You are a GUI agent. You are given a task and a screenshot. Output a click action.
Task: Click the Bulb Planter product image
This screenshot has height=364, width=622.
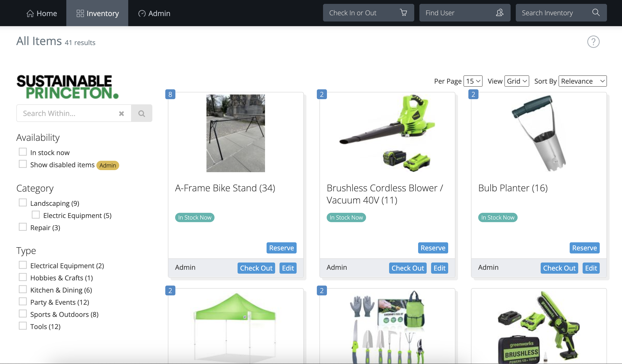point(539,133)
